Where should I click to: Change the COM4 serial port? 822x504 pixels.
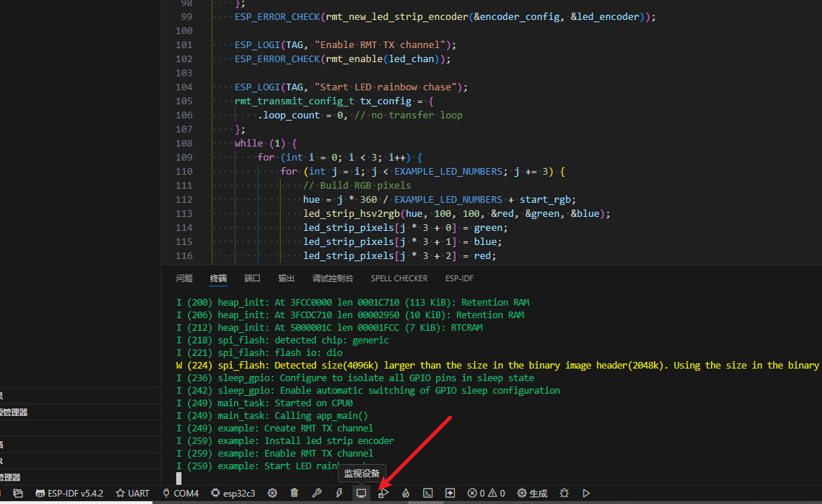click(181, 493)
